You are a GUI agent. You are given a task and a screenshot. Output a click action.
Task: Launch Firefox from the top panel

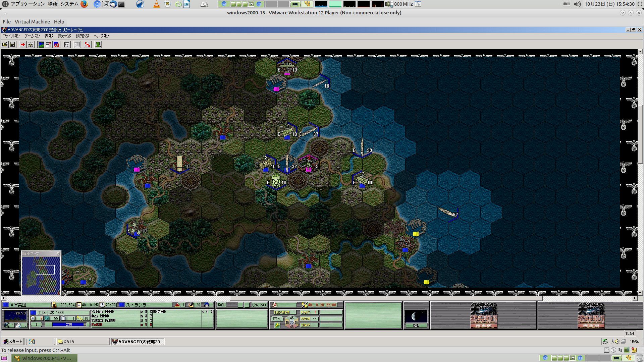pyautogui.click(x=84, y=4)
